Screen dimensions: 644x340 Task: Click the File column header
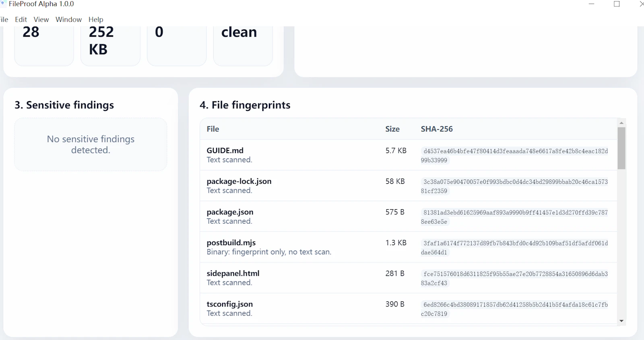click(213, 129)
